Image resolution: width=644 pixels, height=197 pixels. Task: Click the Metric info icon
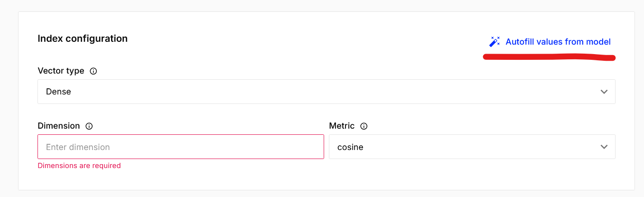[364, 126]
